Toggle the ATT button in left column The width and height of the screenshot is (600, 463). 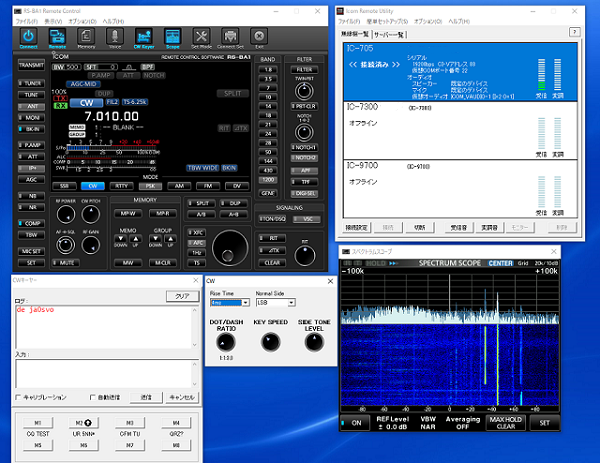tap(31, 157)
